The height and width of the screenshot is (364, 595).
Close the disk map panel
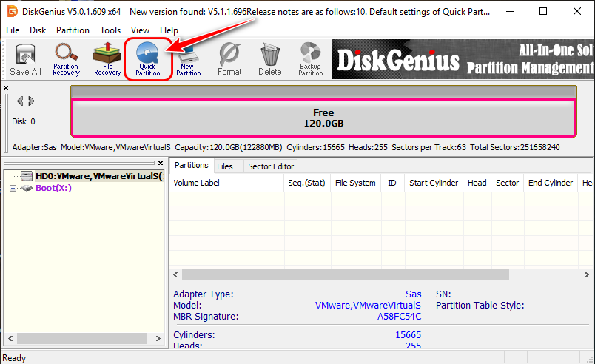[x=6, y=87]
